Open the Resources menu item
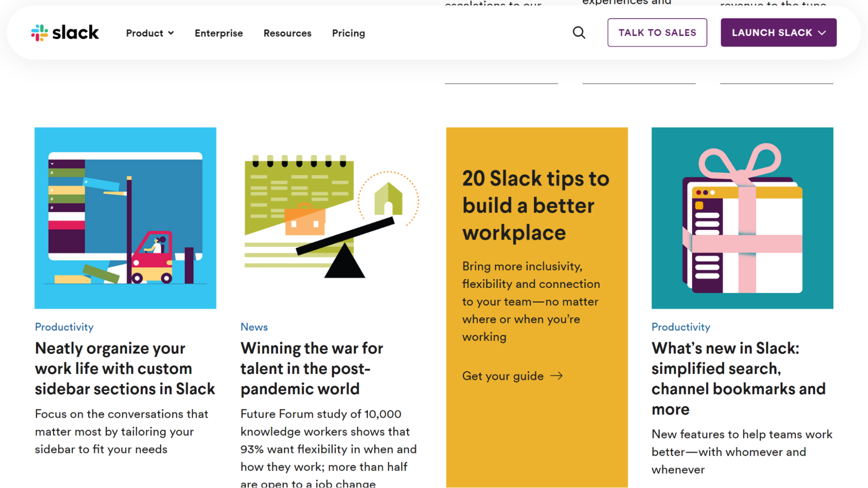The width and height of the screenshot is (868, 488). pos(287,33)
